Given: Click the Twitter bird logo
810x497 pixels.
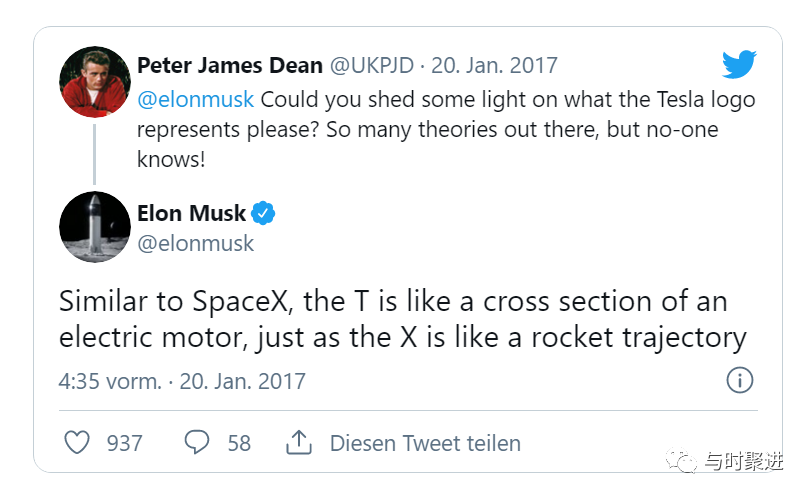Looking at the screenshot, I should [x=739, y=65].
